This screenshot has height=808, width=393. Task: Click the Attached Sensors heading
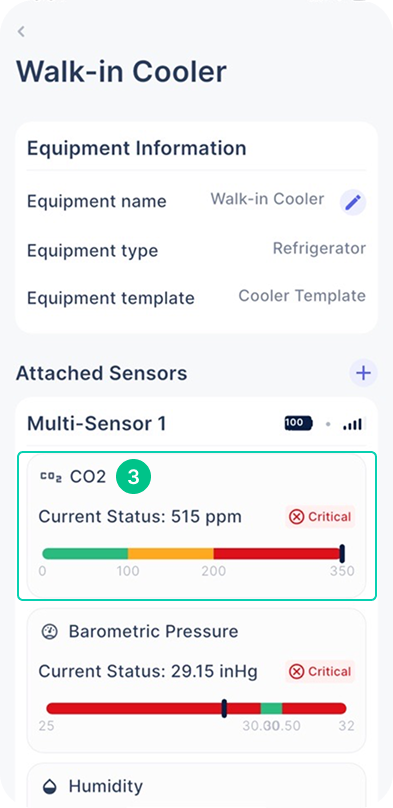(101, 373)
